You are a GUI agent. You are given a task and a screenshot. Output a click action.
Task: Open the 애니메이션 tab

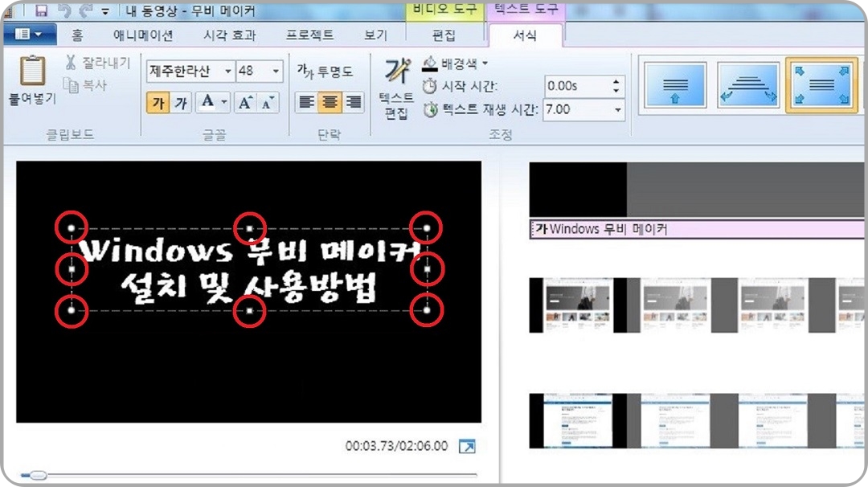[x=143, y=35]
